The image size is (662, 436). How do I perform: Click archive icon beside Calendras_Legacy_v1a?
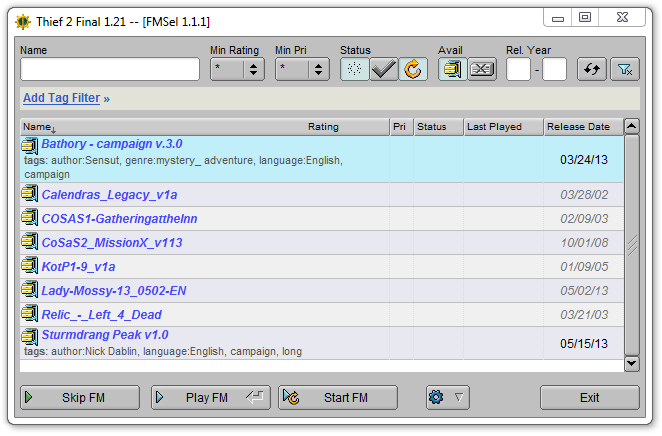pyautogui.click(x=30, y=193)
